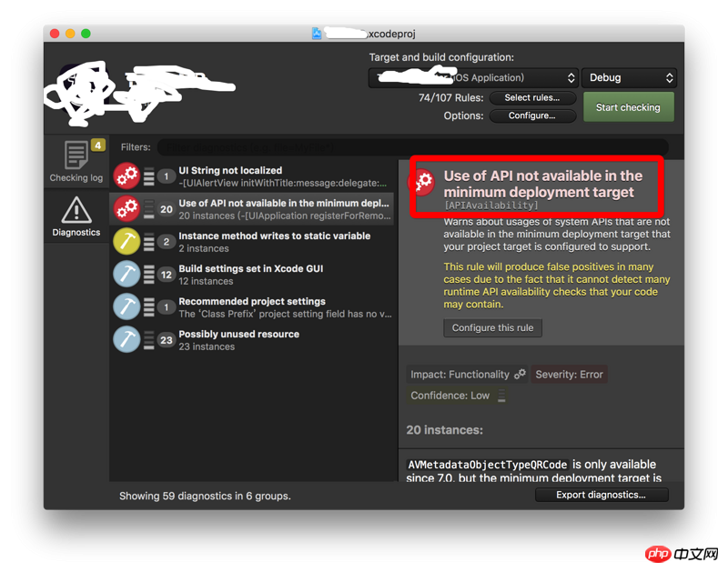Select Recommended project settings diagnostic
The height and width of the screenshot is (572, 728).
[252, 307]
